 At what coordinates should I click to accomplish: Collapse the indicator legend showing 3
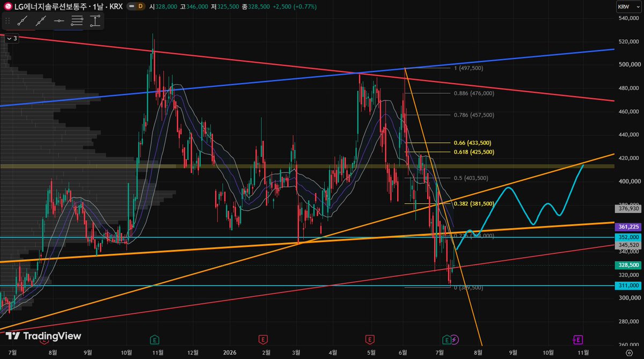tap(11, 38)
